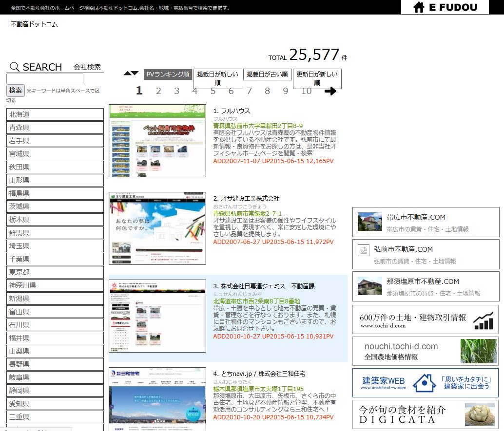Open listing 3. 株式会社日専連ジェミス 不動産課

[x=264, y=286]
